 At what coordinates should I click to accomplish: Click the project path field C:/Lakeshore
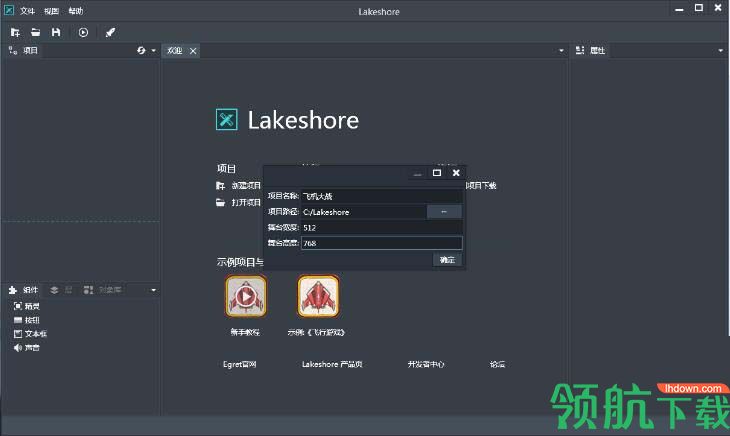coord(364,212)
